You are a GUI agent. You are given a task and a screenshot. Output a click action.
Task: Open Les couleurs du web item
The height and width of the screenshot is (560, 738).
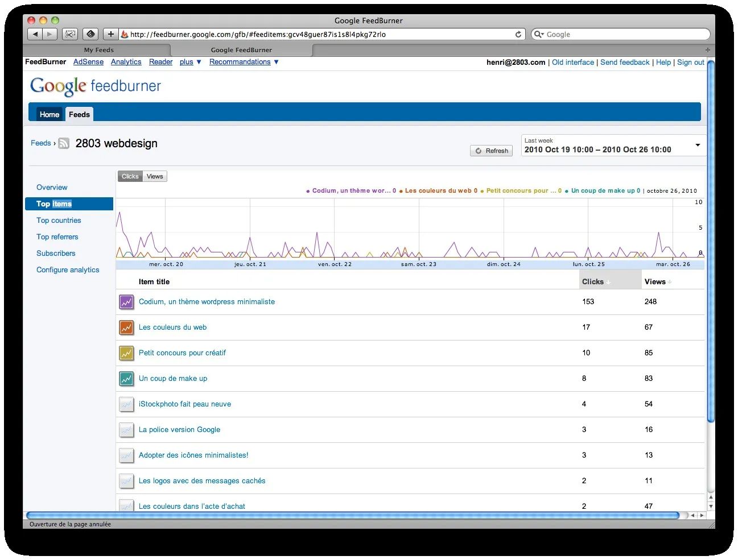(x=173, y=327)
